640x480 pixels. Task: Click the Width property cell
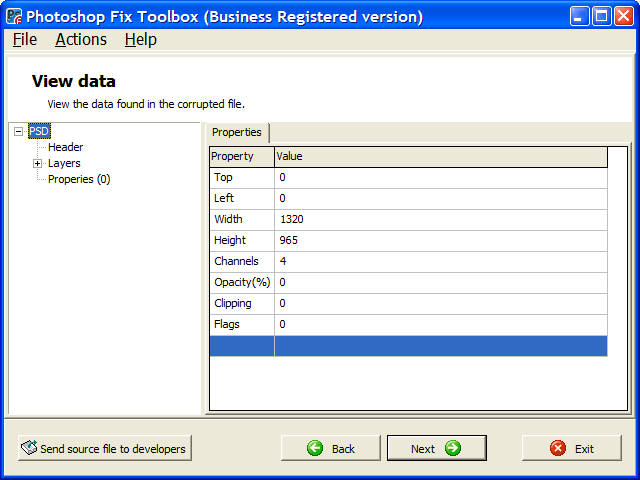click(x=242, y=220)
